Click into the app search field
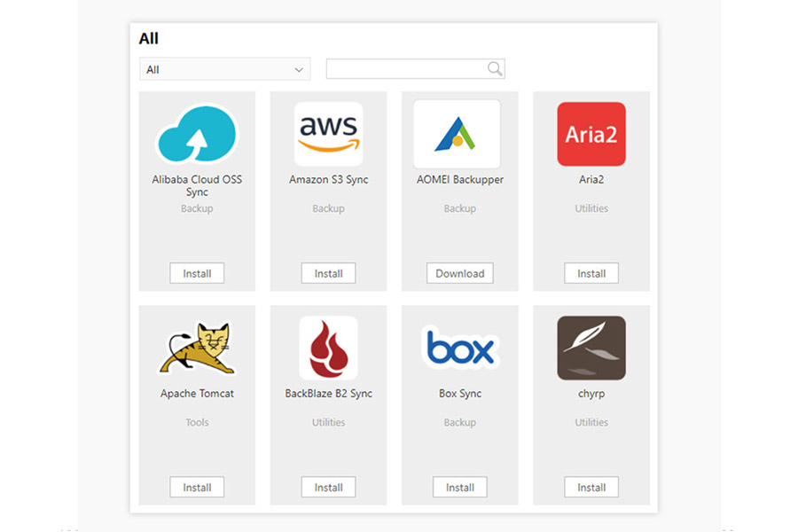The width and height of the screenshot is (798, 532). pos(415,69)
